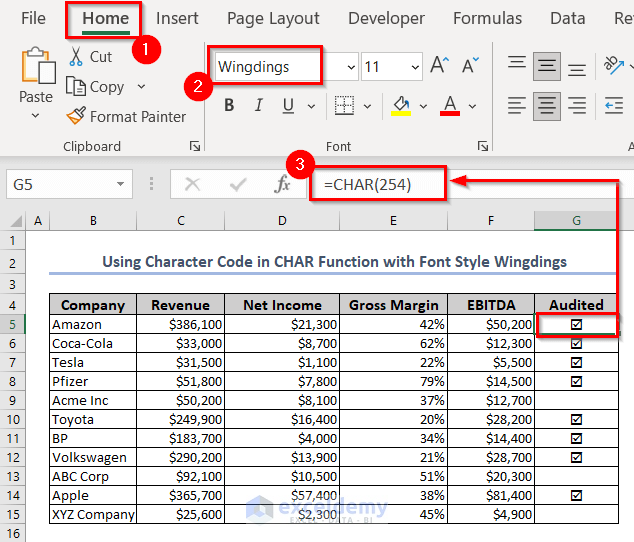Image resolution: width=634 pixels, height=542 pixels.
Task: Click the audited checkbox for Apple
Action: (x=576, y=495)
